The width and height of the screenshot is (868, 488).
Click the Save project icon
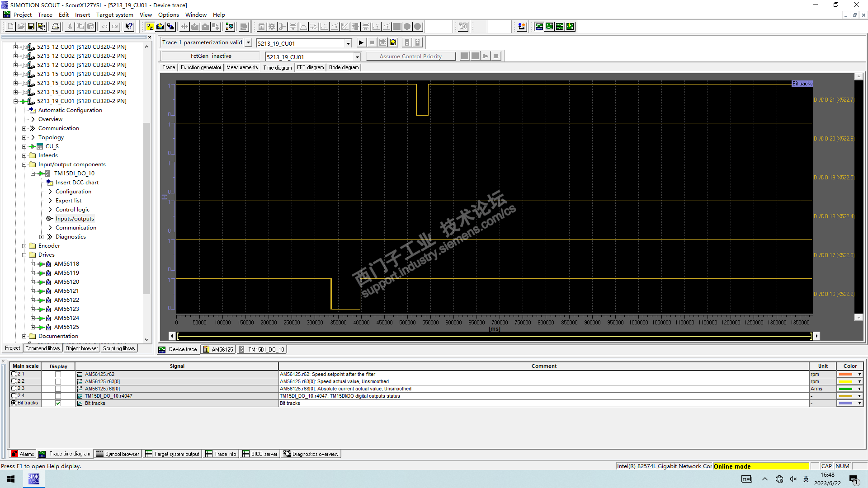point(31,27)
